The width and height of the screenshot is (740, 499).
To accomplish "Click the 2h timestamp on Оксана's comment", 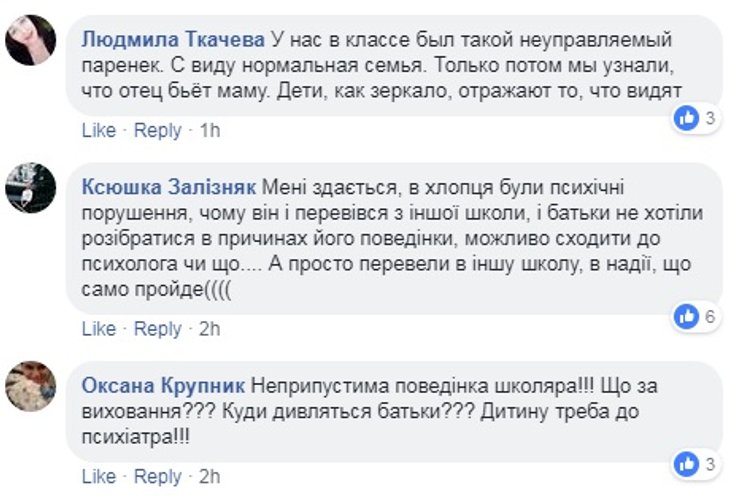I will (x=210, y=476).
